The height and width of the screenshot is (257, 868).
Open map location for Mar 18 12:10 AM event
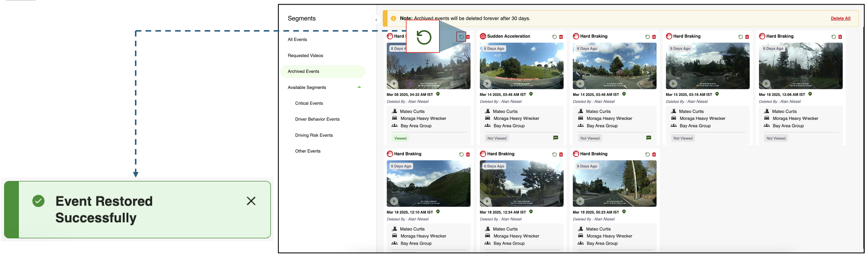click(x=438, y=212)
